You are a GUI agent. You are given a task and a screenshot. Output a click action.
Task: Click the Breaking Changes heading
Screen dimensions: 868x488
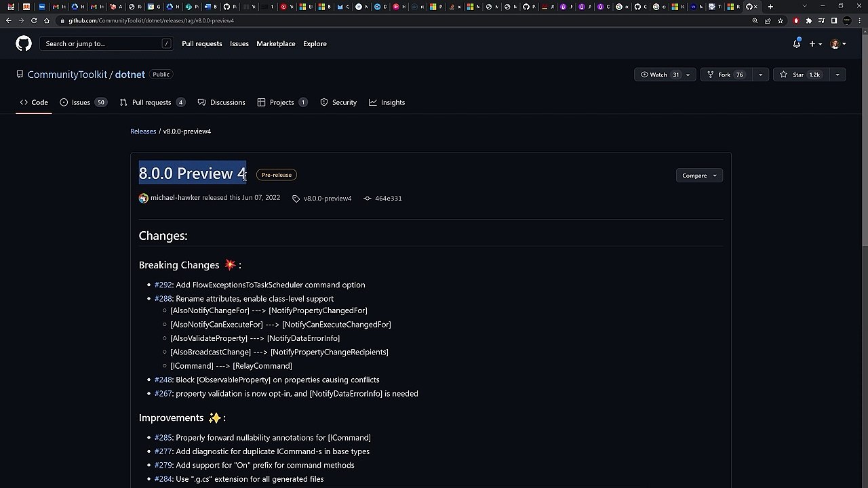click(190, 265)
